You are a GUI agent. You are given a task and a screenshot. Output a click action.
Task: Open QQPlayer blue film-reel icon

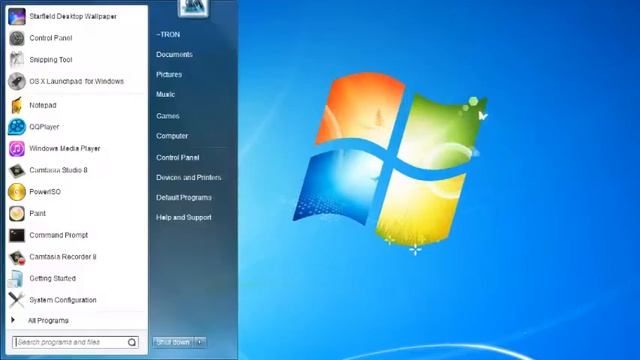17,127
